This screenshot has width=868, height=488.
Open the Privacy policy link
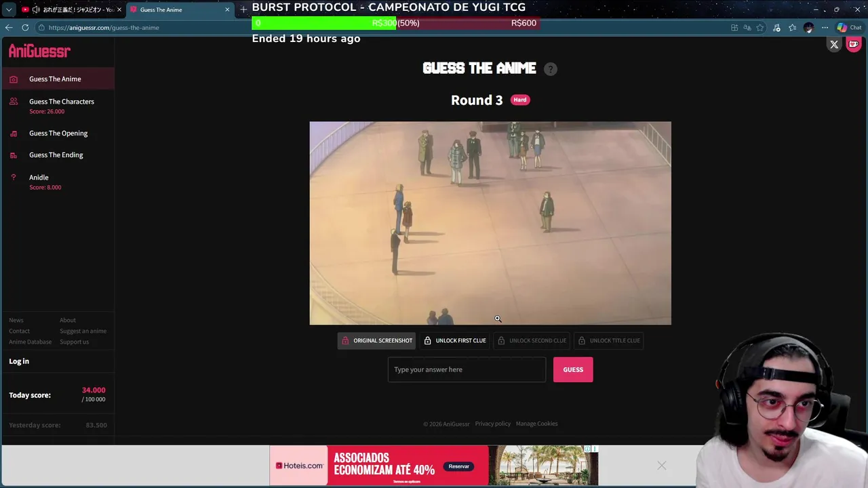[x=493, y=424]
